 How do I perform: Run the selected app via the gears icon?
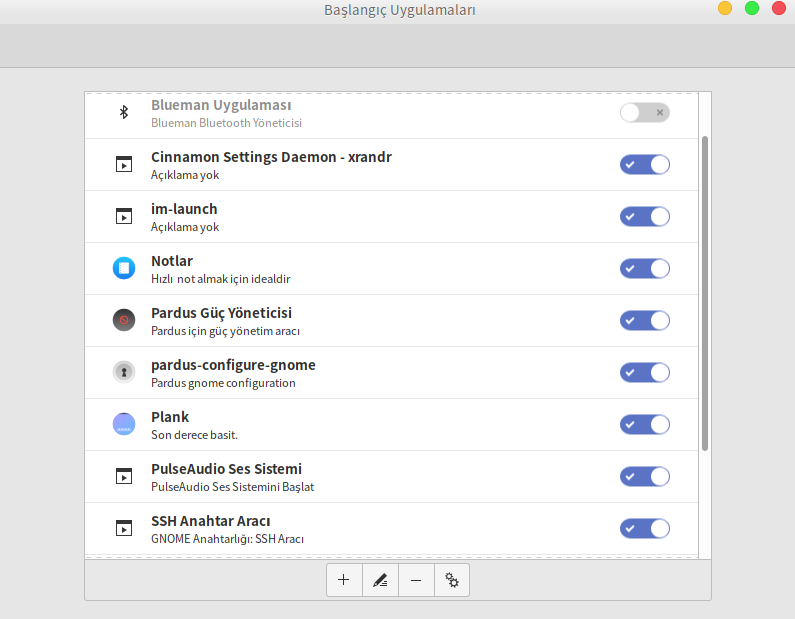pos(452,580)
